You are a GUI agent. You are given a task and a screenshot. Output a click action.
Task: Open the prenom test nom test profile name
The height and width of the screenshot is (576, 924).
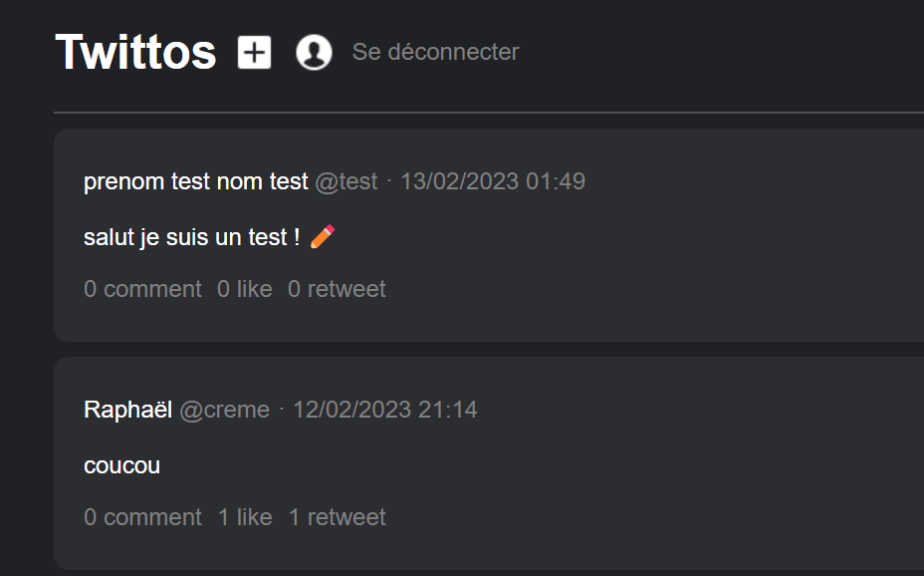coord(196,181)
